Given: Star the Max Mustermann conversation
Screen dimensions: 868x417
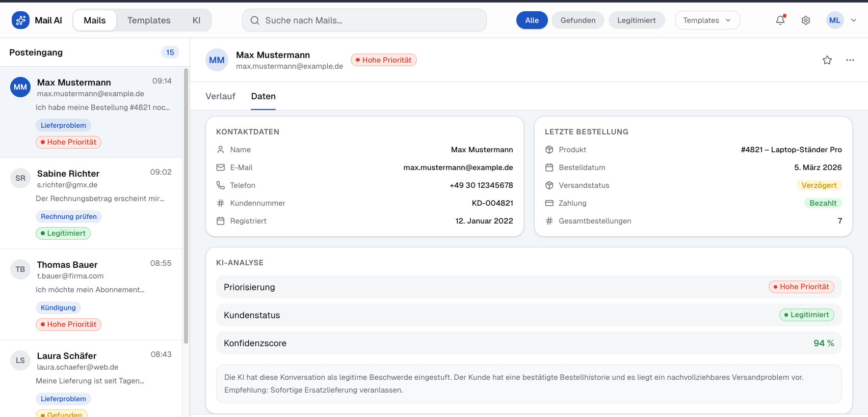Looking at the screenshot, I should [827, 60].
